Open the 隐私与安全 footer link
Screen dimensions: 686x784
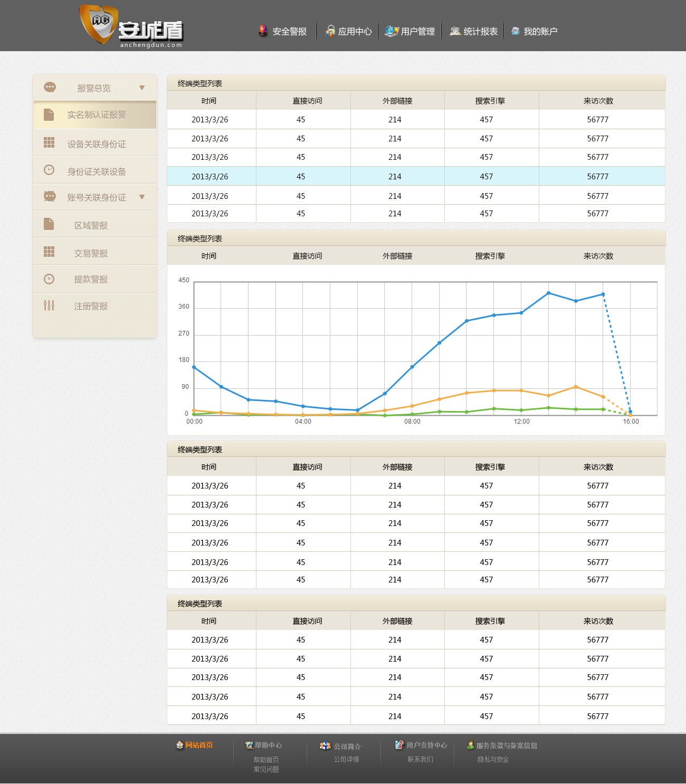493,759
